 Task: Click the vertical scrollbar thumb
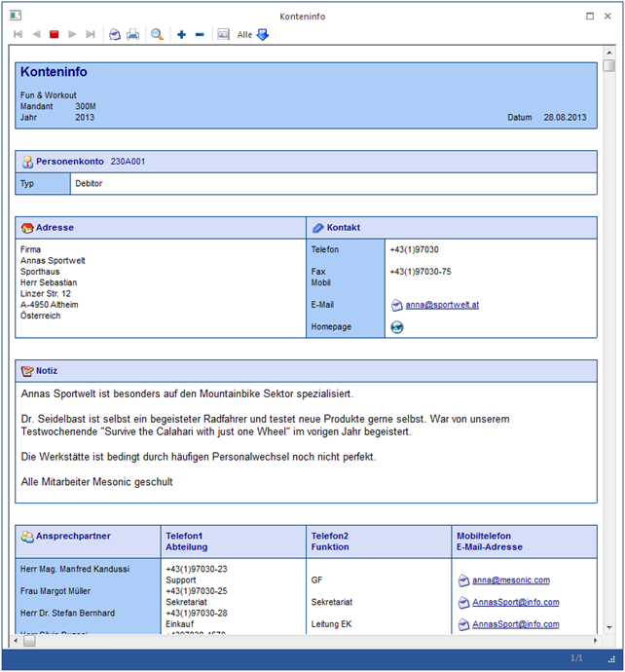click(x=608, y=66)
